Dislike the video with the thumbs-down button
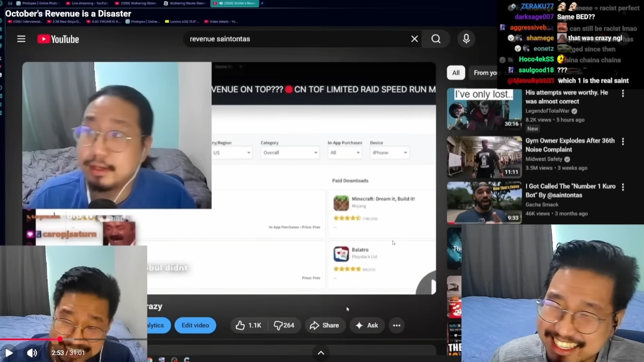 tap(284, 325)
